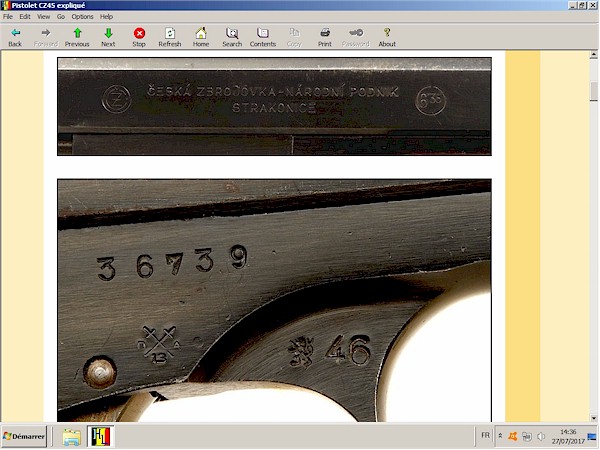The height and width of the screenshot is (450, 600).
Task: Click the scrollbar up arrow
Action: pyautogui.click(x=593, y=55)
